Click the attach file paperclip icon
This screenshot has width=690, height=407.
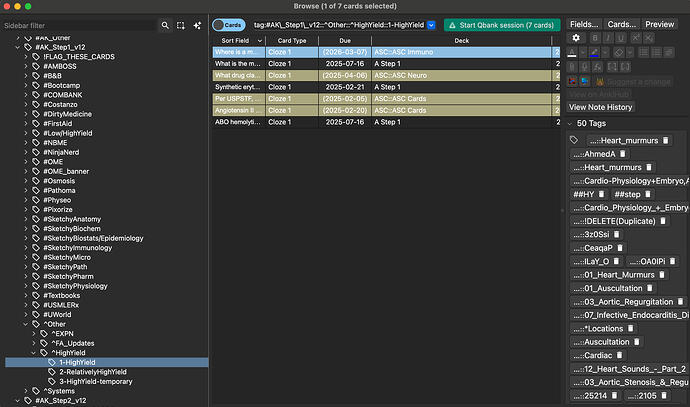(x=573, y=67)
